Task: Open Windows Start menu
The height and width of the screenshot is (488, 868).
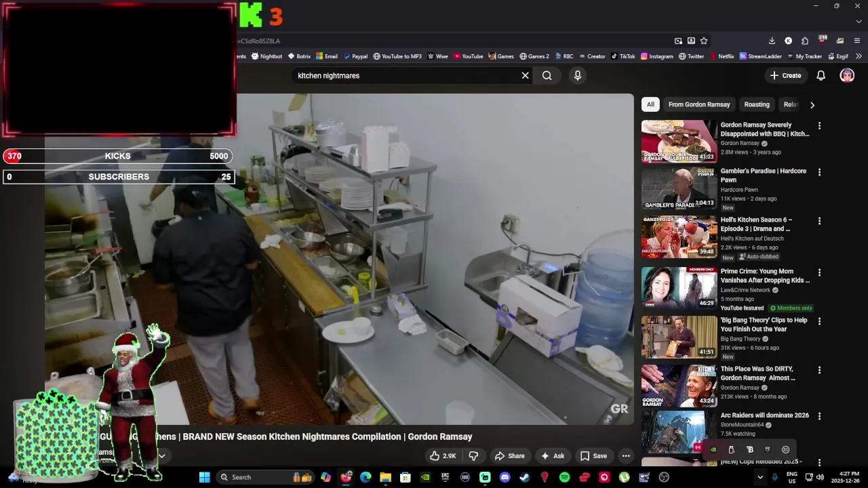Action: tap(204, 477)
